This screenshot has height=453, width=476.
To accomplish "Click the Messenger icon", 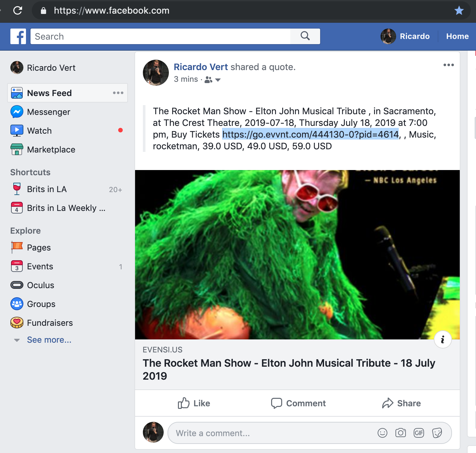I will [x=17, y=112].
